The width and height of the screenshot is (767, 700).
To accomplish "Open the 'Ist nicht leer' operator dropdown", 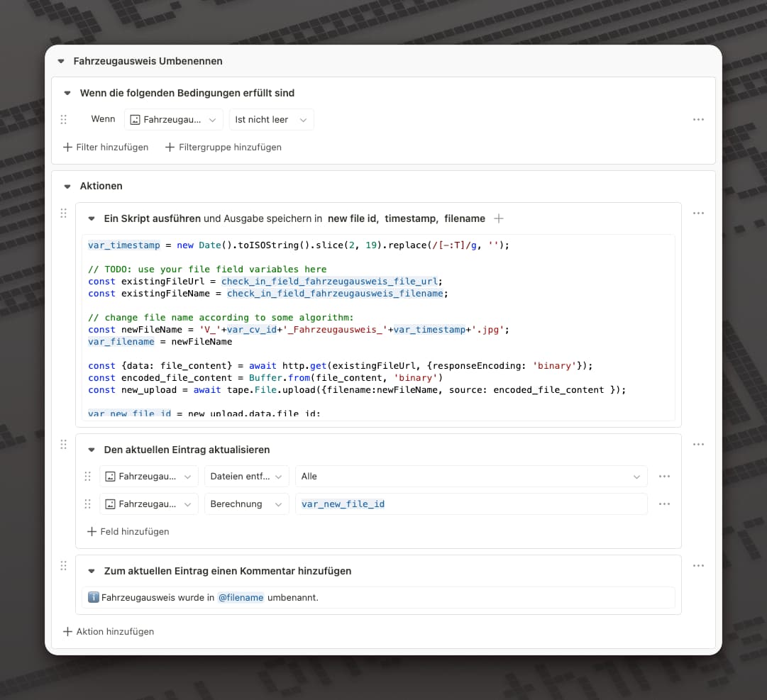I will tap(271, 120).
